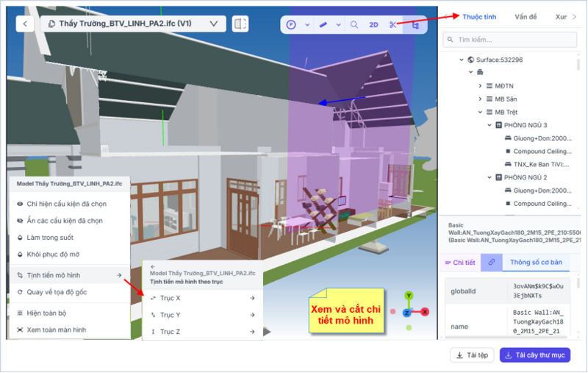The height and width of the screenshot is (373, 588).
Task: Collapse the MB Trệt level node
Action: [480, 113]
